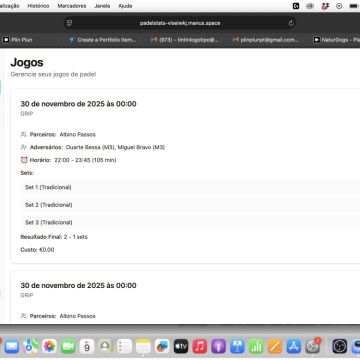
Task: Launch FaceTime from the Dock
Action: click(x=68, y=346)
